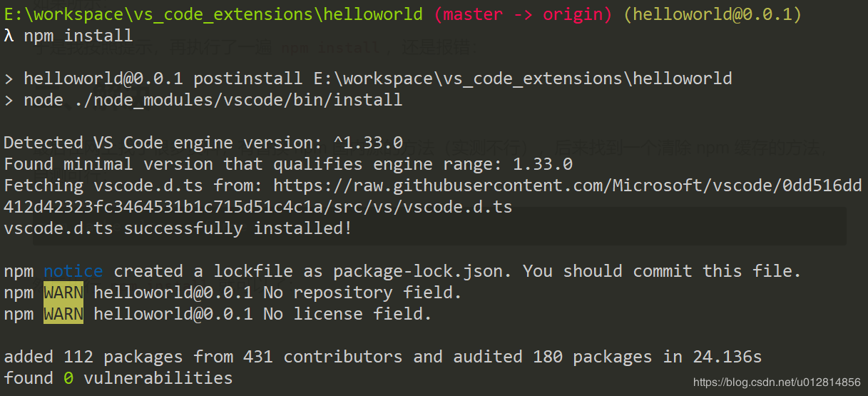
Task: Click the green 0 vulnerabilities count
Action: click(68, 378)
